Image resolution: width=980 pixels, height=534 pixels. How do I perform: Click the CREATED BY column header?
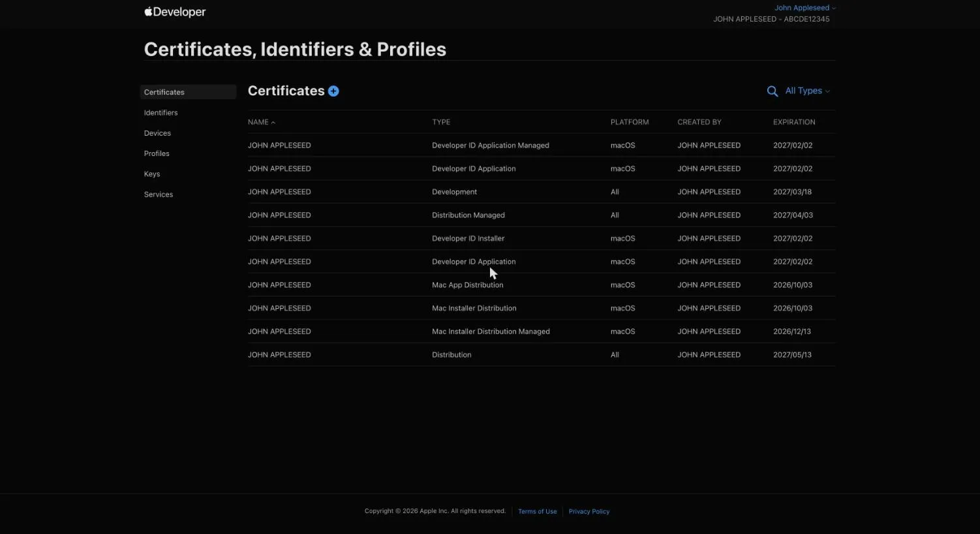click(x=699, y=122)
